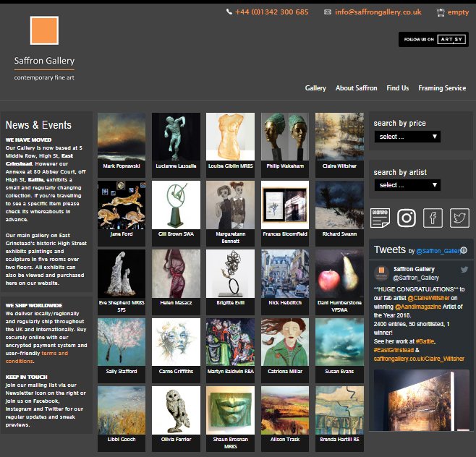Click the contemporary fine art tagline
The image size is (476, 457).
coord(44,77)
